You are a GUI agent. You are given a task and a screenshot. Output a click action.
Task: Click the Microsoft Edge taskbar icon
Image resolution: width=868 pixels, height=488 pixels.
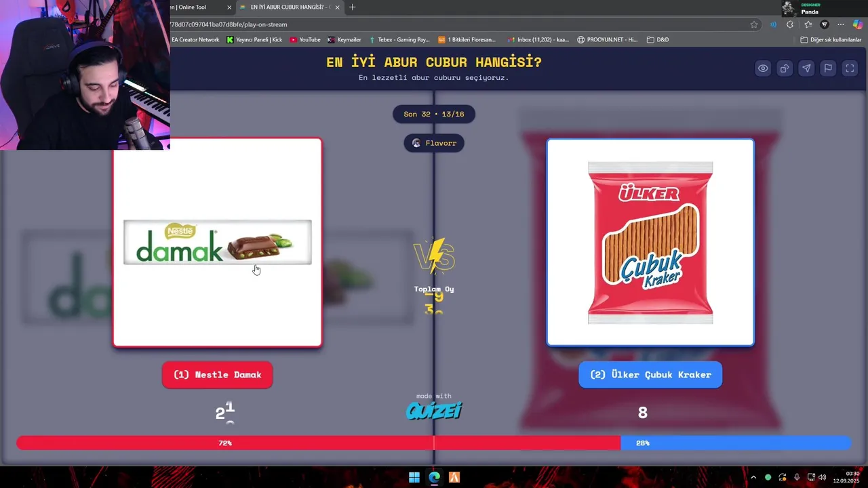(x=434, y=477)
